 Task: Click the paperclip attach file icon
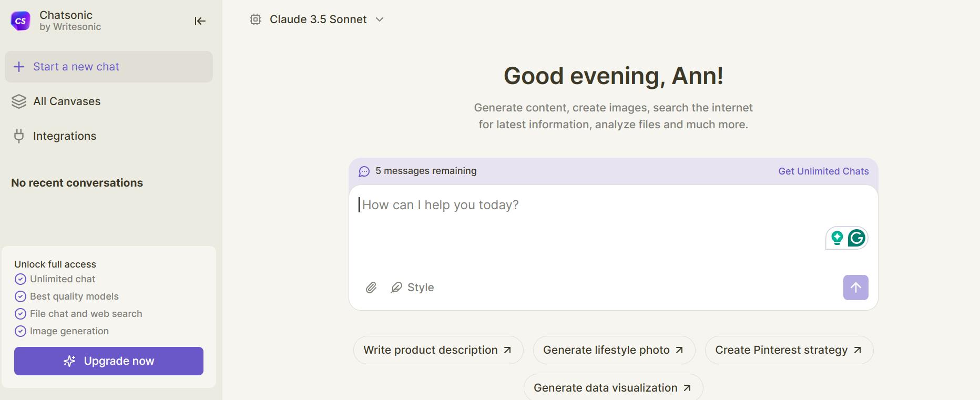tap(371, 288)
